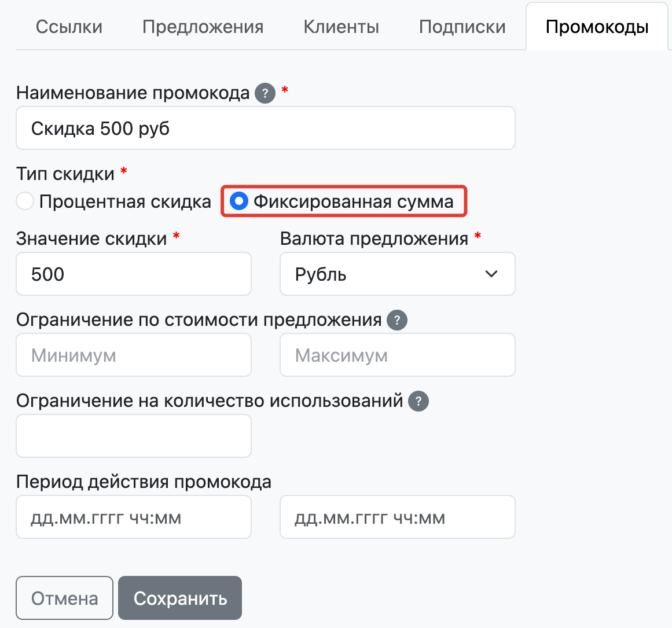Screen dimensions: 672x628
Task: Switch to the Ссылки tab
Action: tap(69, 27)
